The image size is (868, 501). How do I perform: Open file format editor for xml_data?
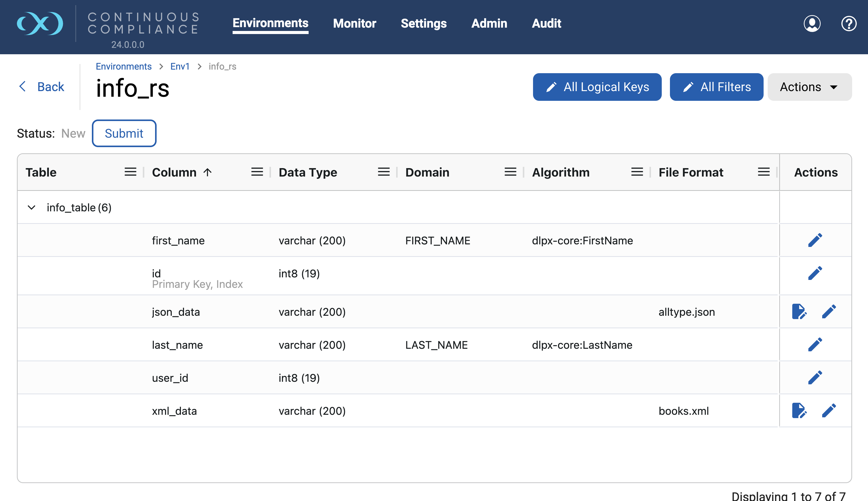[799, 410]
